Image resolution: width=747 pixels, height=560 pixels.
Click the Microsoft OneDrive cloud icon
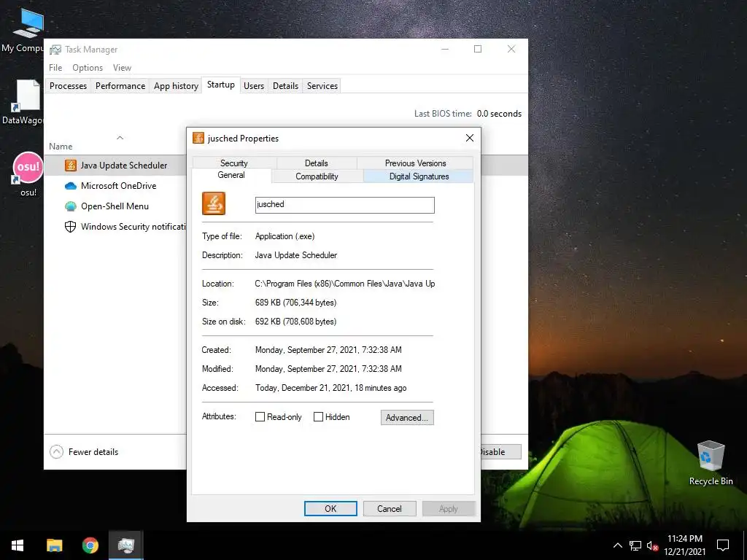[x=71, y=186]
